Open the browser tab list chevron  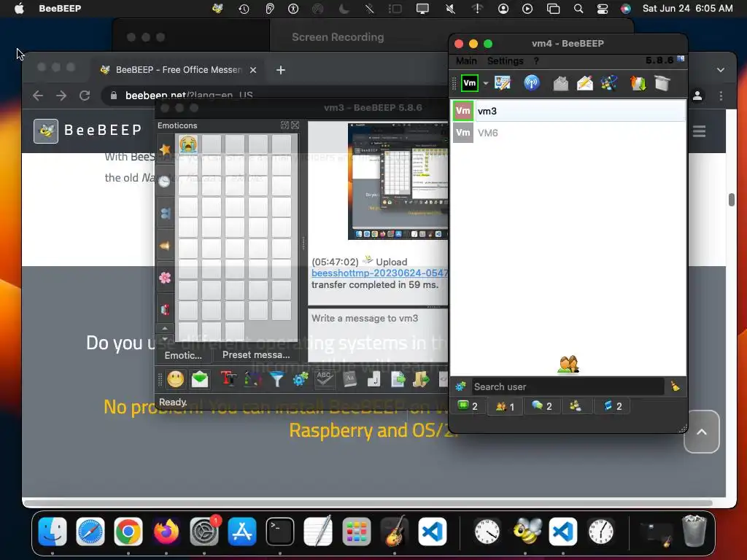[720, 70]
